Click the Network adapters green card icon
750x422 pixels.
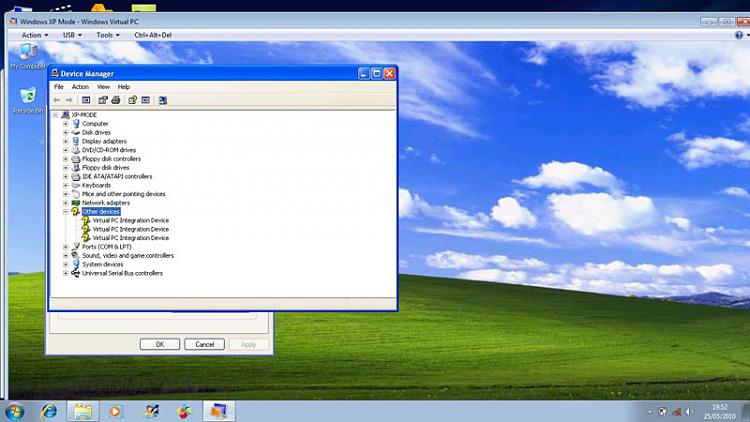click(76, 203)
